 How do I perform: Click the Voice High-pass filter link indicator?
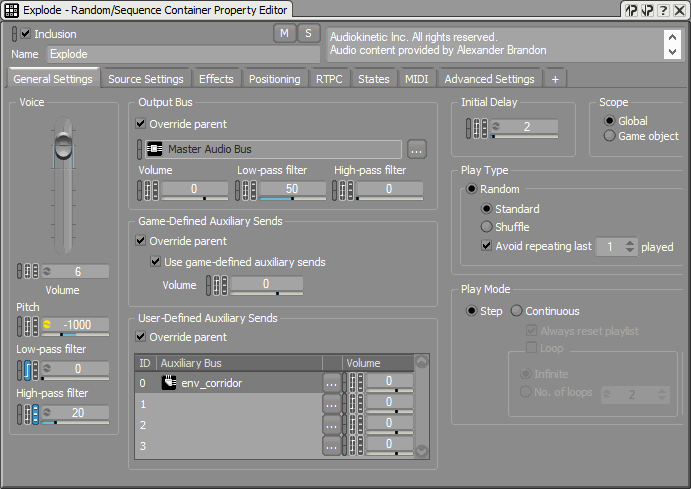coord(20,414)
